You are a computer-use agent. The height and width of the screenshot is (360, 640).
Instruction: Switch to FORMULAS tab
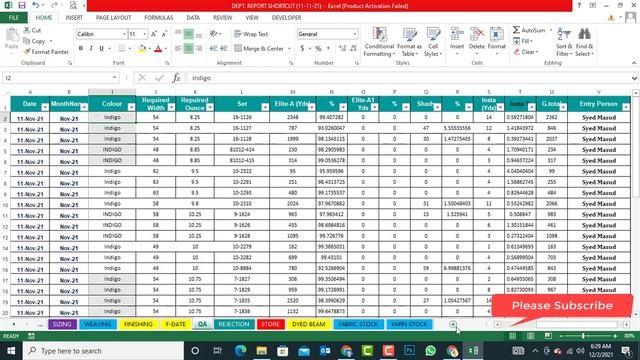pos(158,18)
